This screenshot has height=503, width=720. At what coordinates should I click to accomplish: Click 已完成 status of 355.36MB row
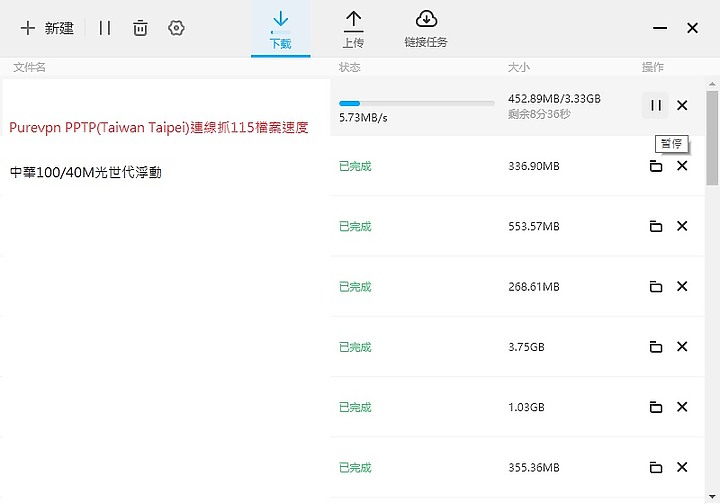point(355,468)
